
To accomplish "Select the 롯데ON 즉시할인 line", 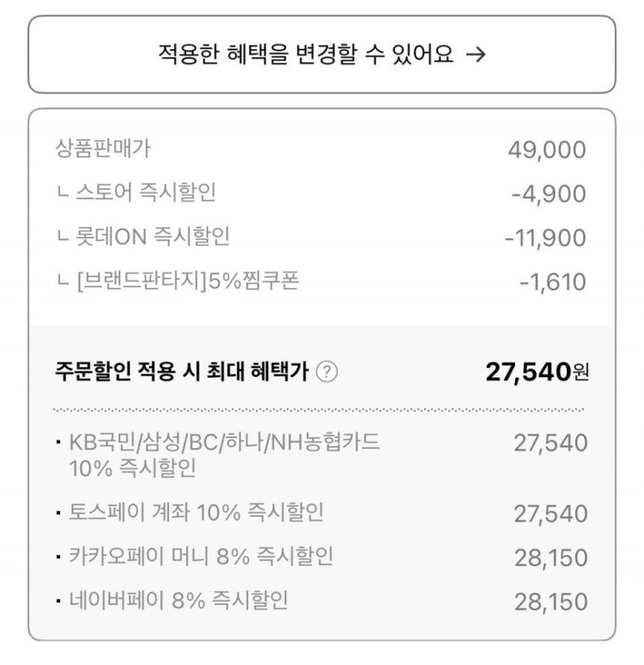I will point(143,237).
